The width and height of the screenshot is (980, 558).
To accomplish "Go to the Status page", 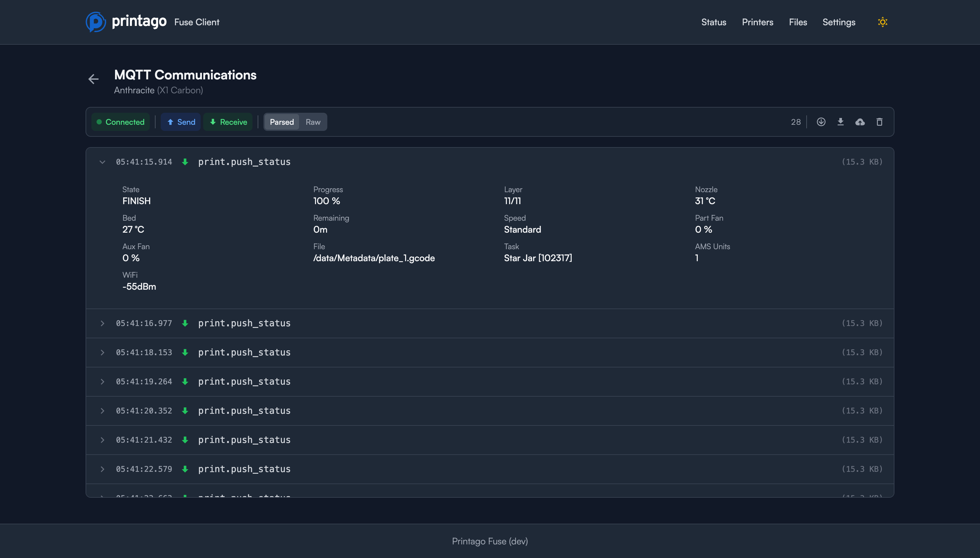I will (x=713, y=22).
